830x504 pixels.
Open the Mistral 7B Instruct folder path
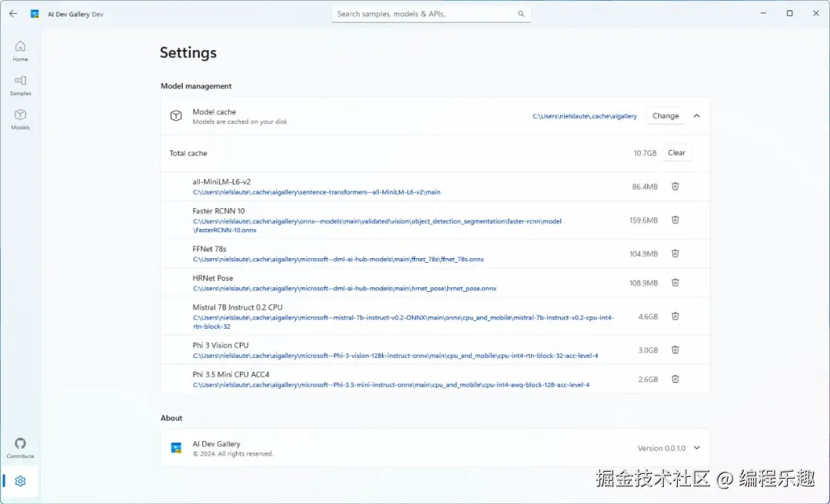click(x=403, y=322)
